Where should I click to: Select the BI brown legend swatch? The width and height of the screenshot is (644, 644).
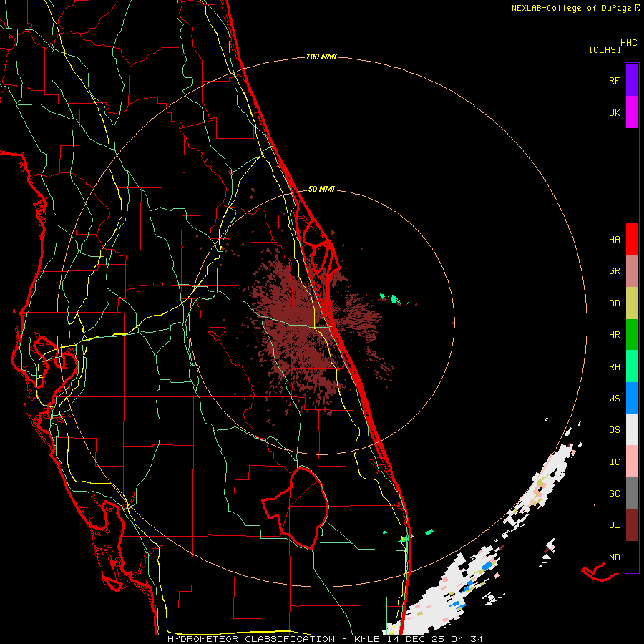(632, 525)
